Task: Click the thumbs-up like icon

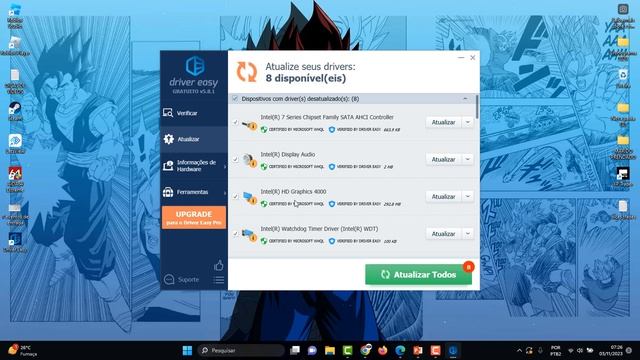Action: [x=219, y=266]
